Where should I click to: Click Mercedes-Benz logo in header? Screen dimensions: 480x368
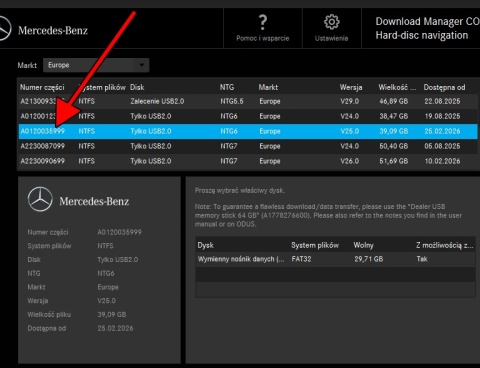44,29
